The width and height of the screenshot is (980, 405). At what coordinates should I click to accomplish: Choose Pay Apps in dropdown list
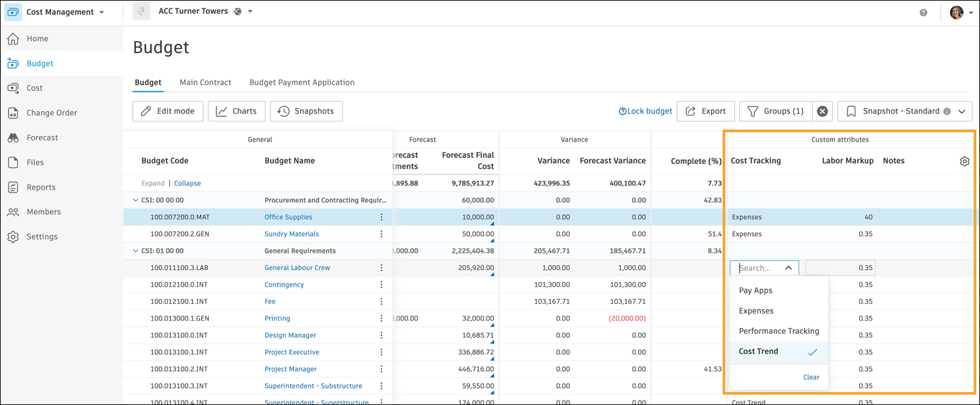[x=755, y=291]
